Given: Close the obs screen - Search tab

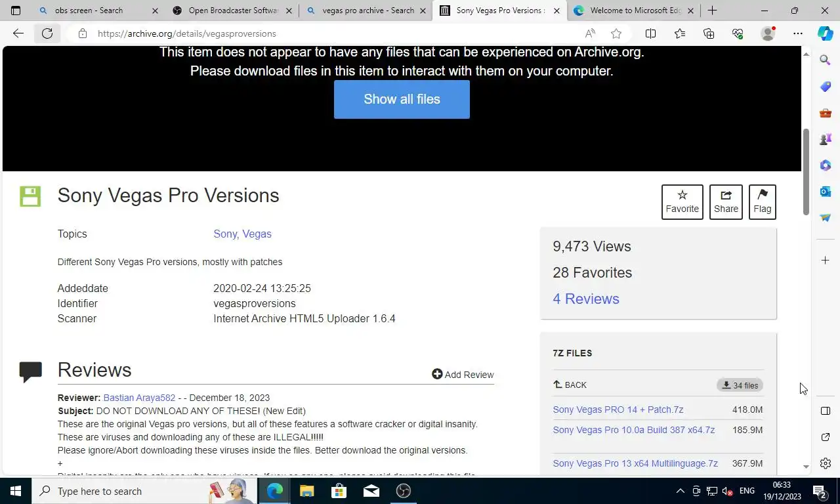Looking at the screenshot, I should click(155, 10).
